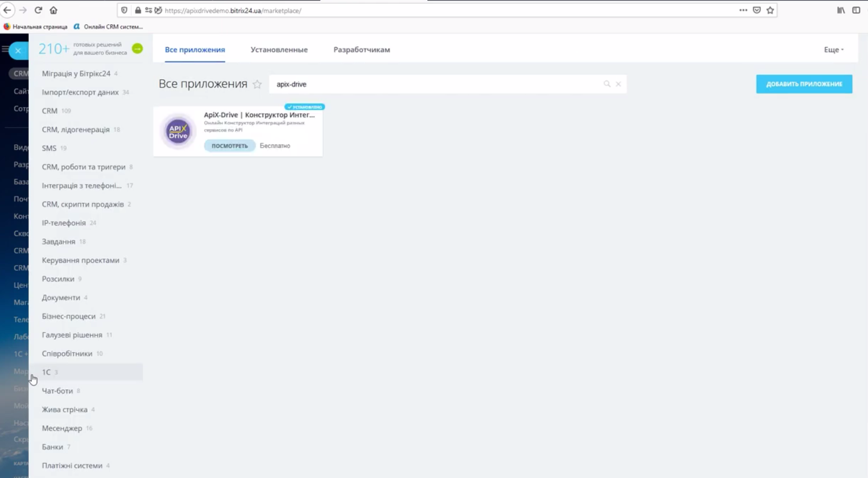Image resolution: width=868 pixels, height=478 pixels.
Task: Open the Онлайн CRM систем bookmark
Action: [108, 26]
